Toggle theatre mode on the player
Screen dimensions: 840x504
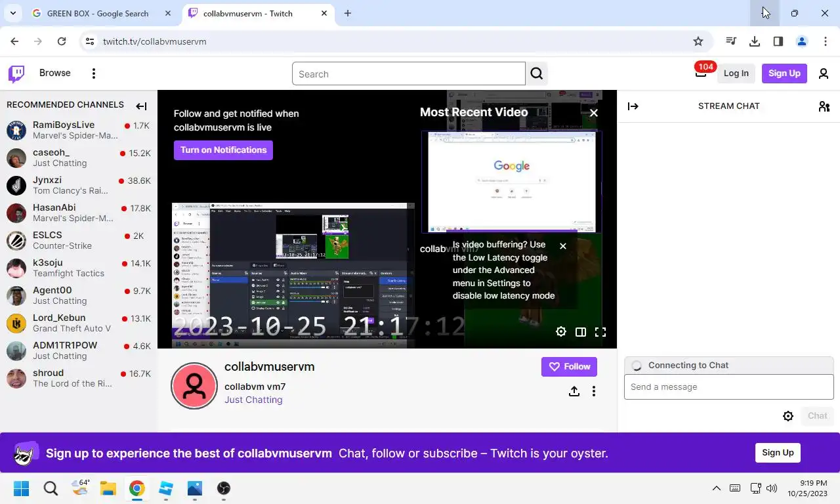click(x=581, y=332)
